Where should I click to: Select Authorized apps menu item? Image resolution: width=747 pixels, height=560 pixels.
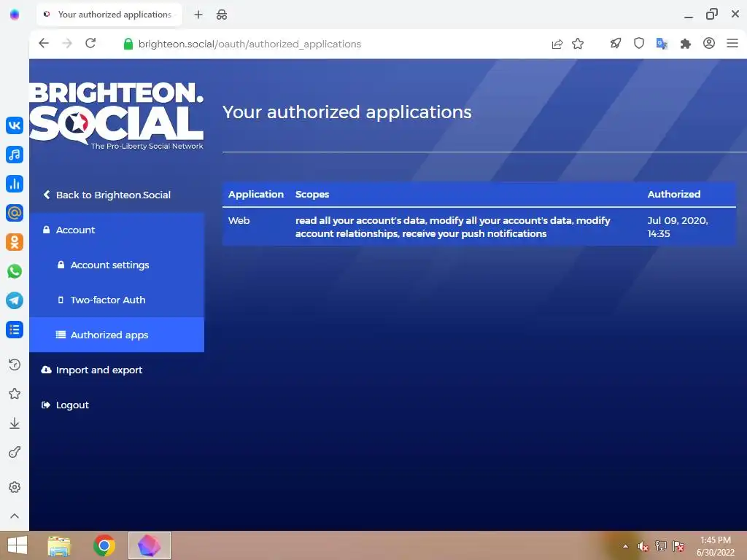point(117,335)
